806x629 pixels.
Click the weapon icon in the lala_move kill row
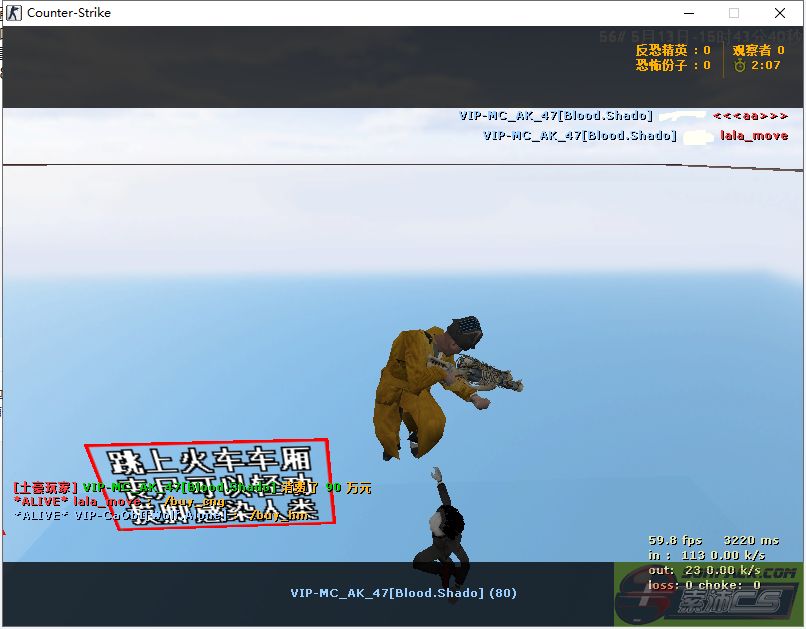[x=698, y=136]
